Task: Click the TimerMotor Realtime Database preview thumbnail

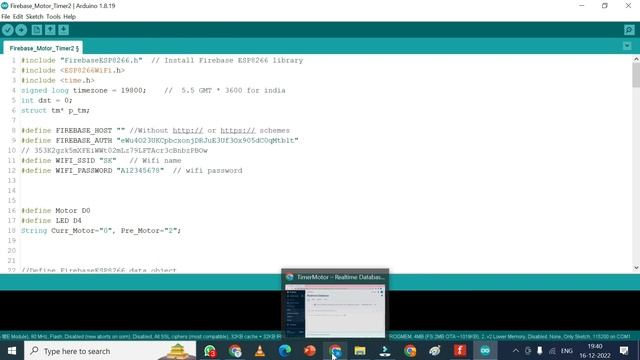Action: (335, 311)
